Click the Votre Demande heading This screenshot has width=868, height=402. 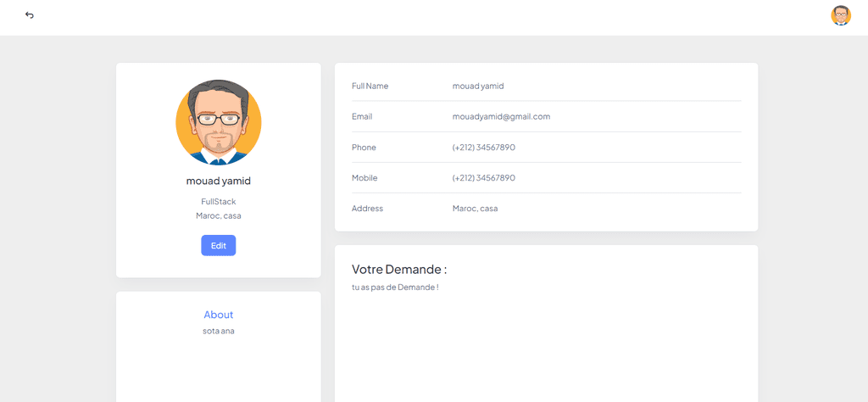(x=399, y=270)
